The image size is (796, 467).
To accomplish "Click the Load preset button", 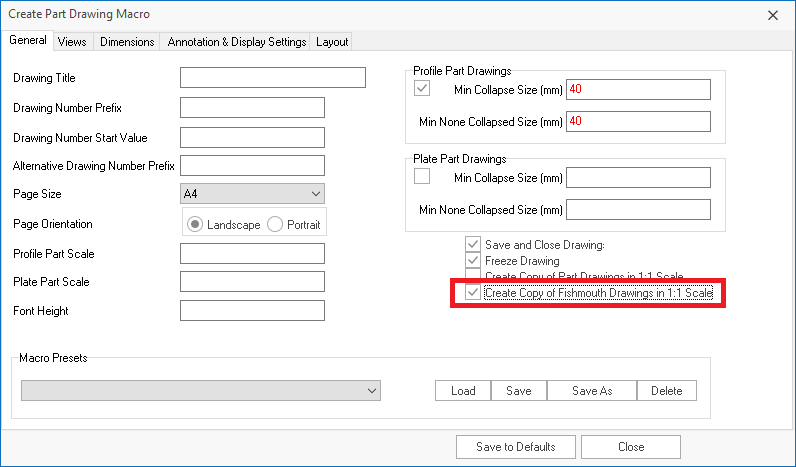I will 463,391.
